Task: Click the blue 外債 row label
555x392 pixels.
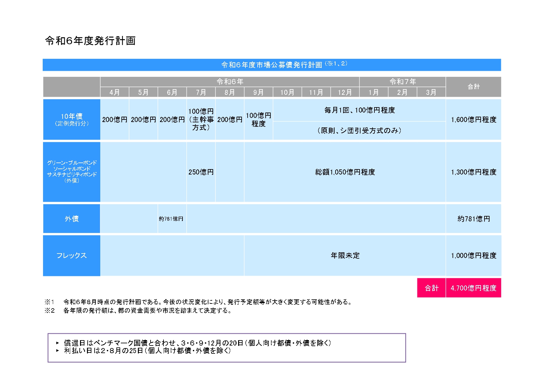Action: click(71, 218)
